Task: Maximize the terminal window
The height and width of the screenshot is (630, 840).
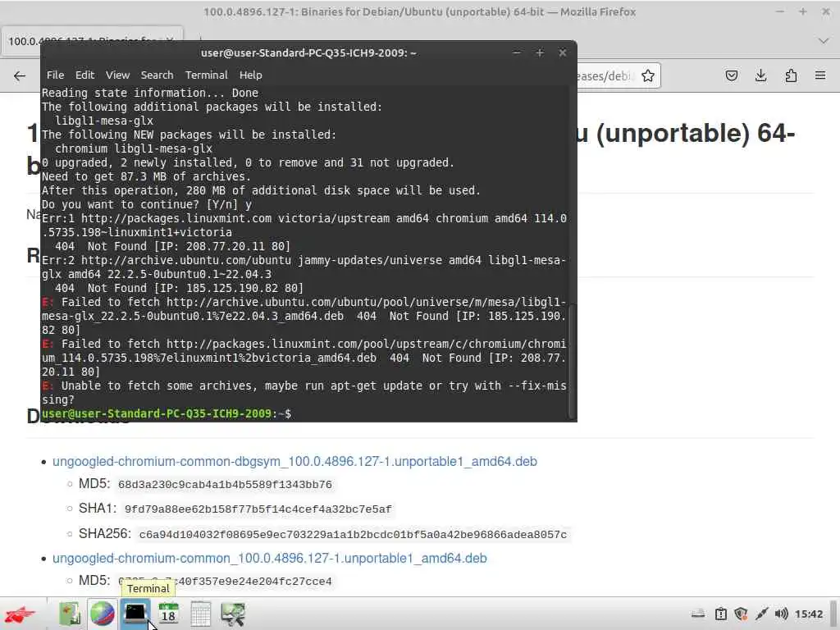Action: click(x=540, y=52)
